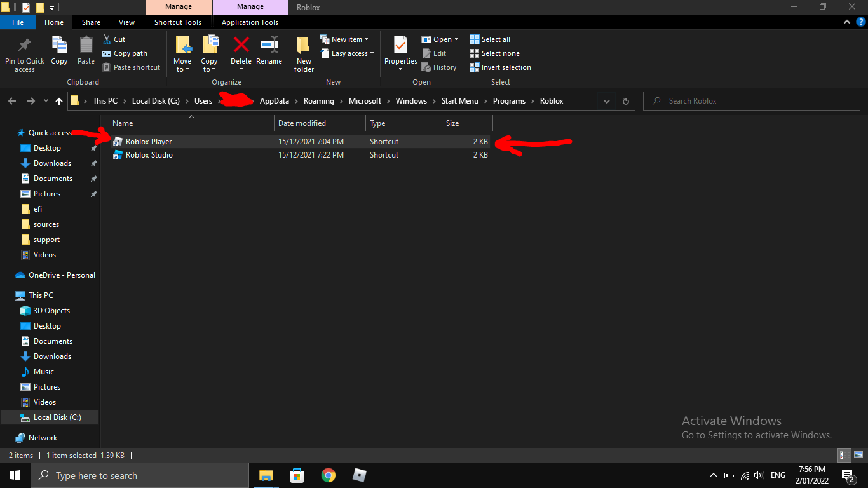Open the Windows Start button
The image size is (868, 488).
[x=15, y=475]
